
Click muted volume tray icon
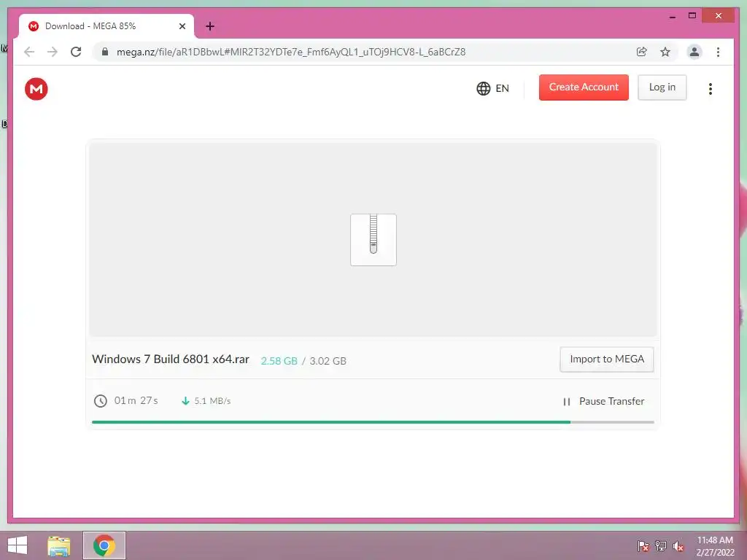pos(678,546)
